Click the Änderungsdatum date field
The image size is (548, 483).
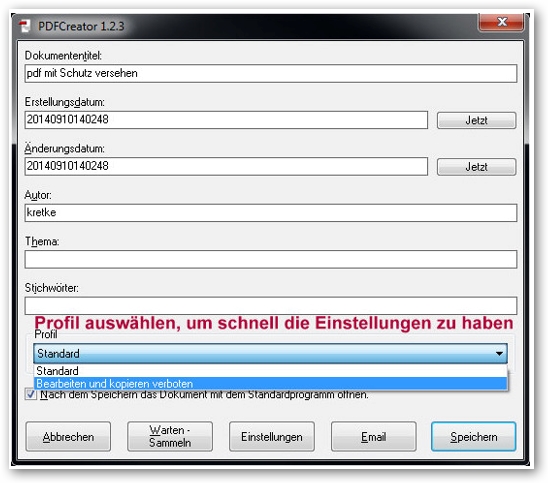pyautogui.click(x=226, y=166)
